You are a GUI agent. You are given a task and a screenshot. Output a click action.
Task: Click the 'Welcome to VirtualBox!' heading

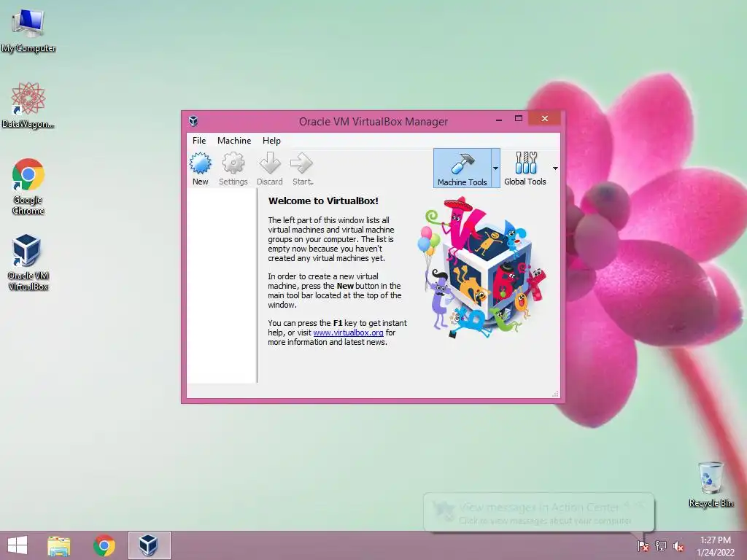(323, 201)
